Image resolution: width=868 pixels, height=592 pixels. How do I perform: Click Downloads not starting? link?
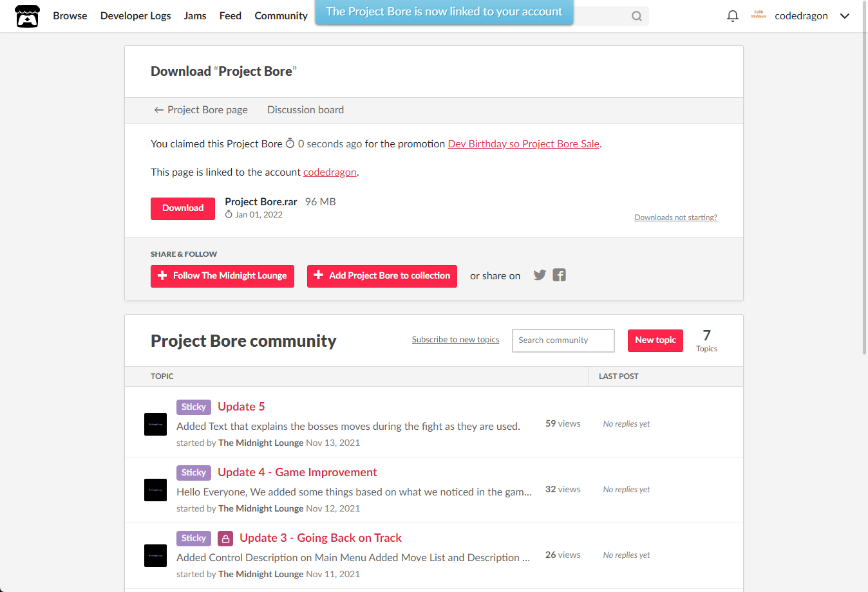point(675,217)
